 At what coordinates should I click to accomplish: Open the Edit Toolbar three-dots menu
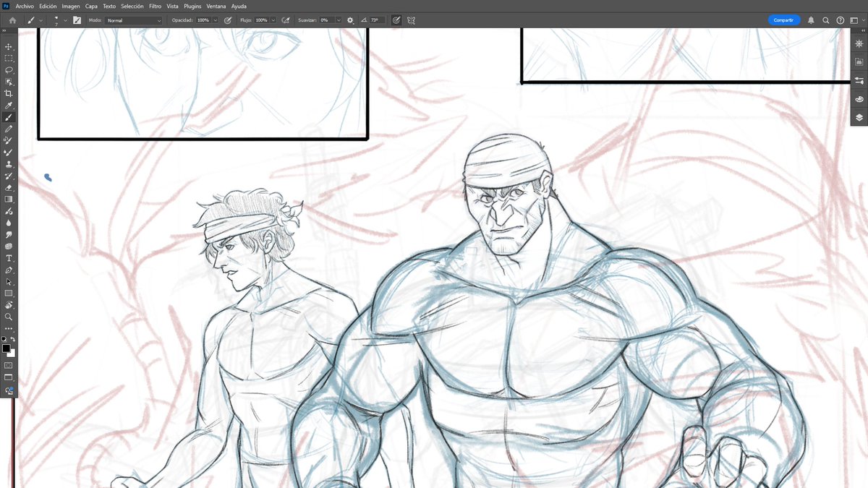pos(9,329)
